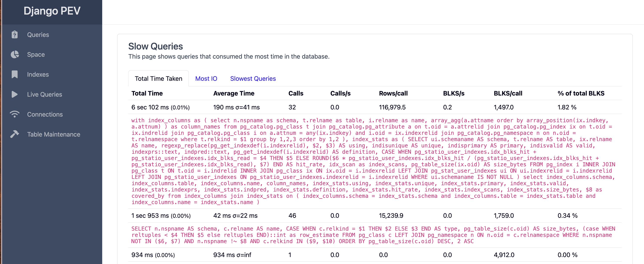
Task: Select the Total Time Taken tab
Action: 158,79
